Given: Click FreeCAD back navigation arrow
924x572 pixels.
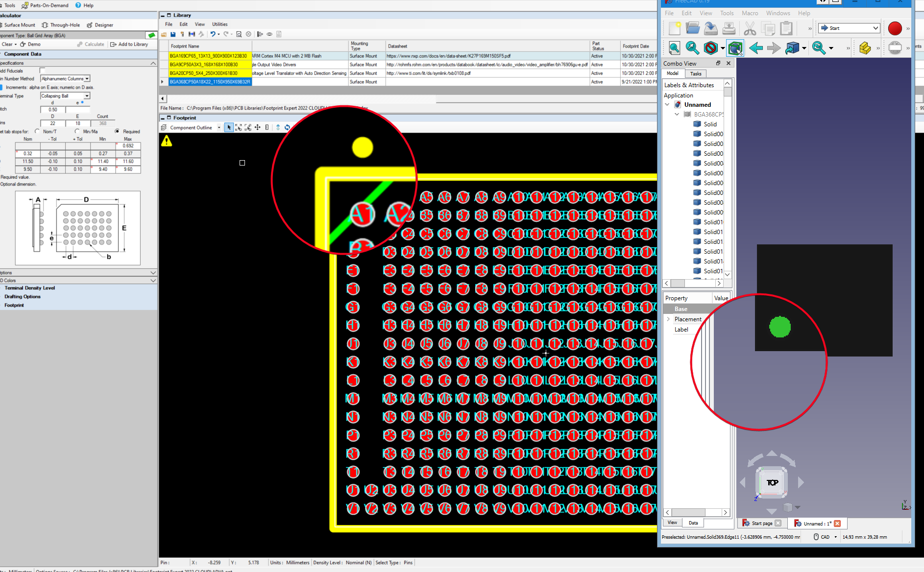Looking at the screenshot, I should pyautogui.click(x=756, y=48).
